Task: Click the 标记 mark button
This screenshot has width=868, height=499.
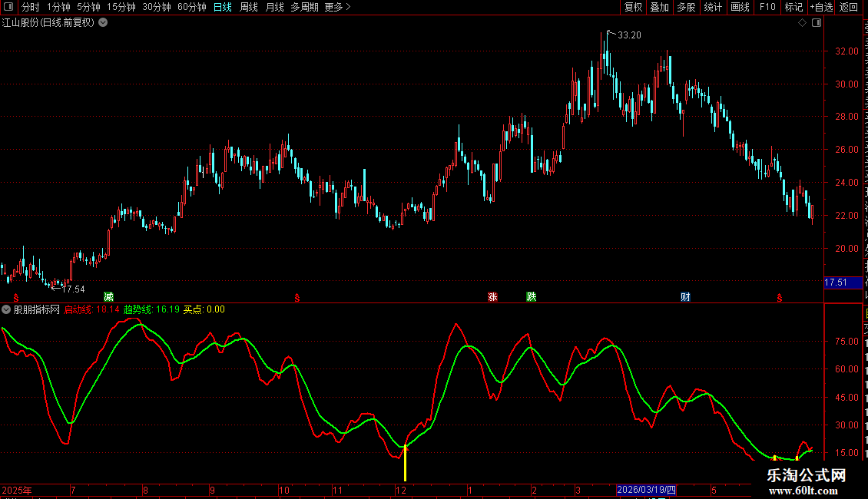Action: coord(793,7)
